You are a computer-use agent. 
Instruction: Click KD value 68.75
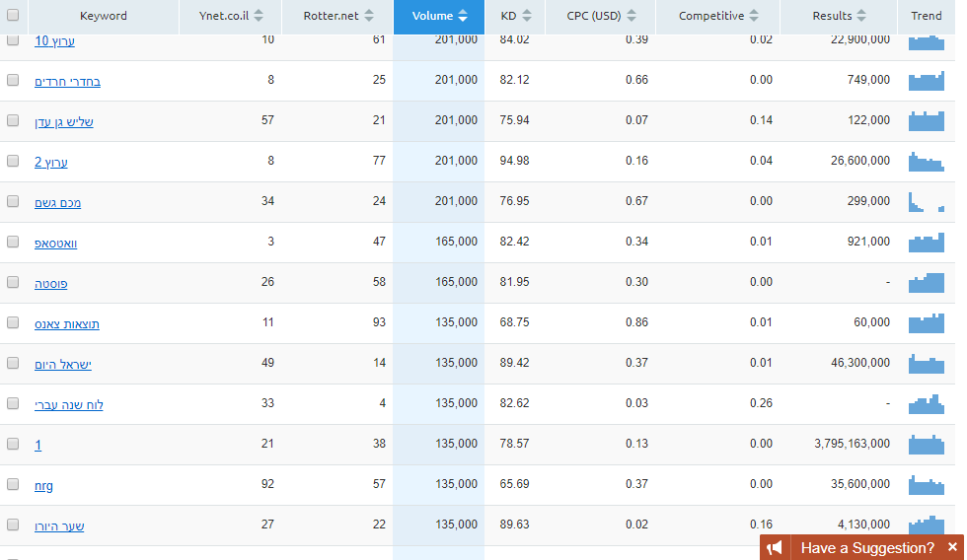pos(514,322)
